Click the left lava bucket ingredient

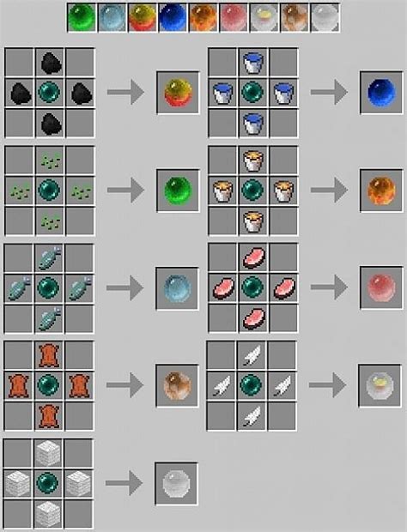point(222,190)
